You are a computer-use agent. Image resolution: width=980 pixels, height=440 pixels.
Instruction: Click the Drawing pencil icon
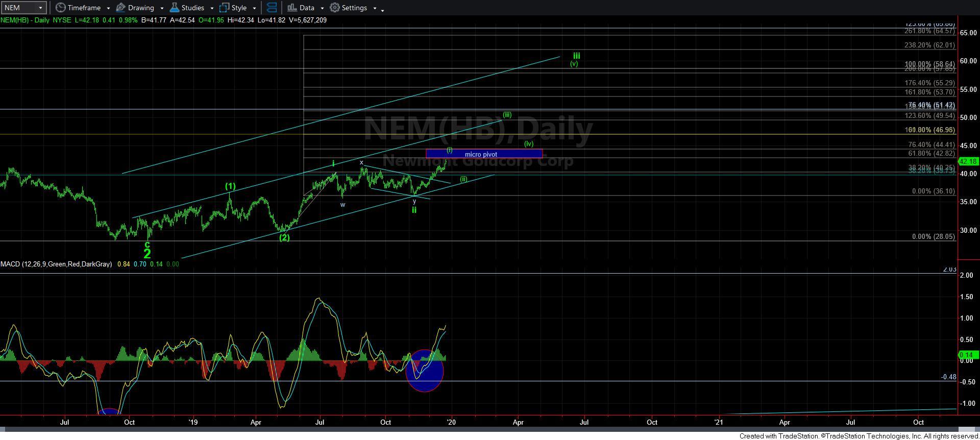point(121,8)
